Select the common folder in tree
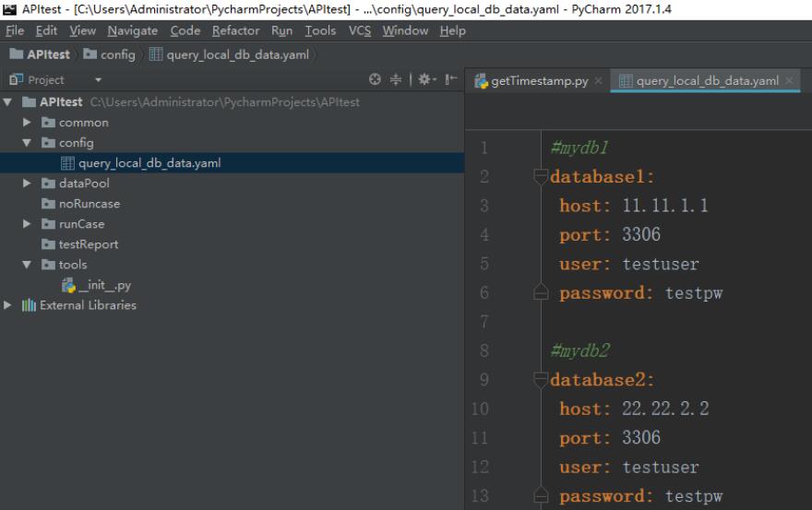Screen dimensions: 812x510 point(83,123)
